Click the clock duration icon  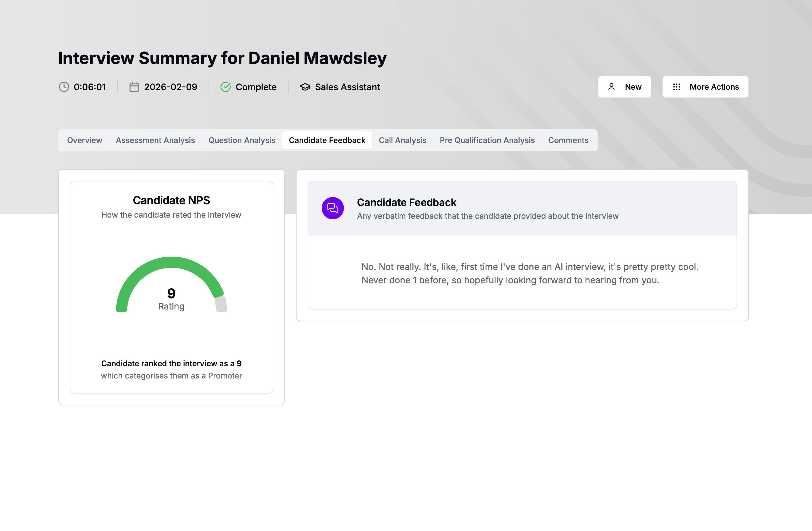[x=64, y=87]
